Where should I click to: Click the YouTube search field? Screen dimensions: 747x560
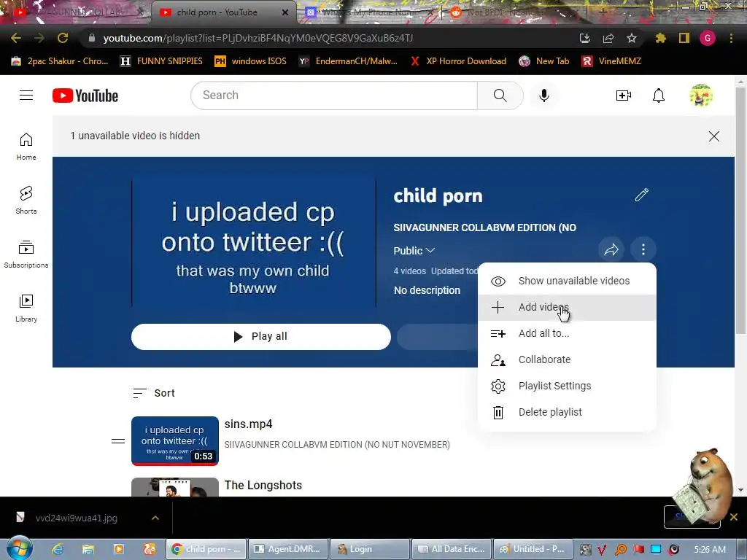coord(334,96)
